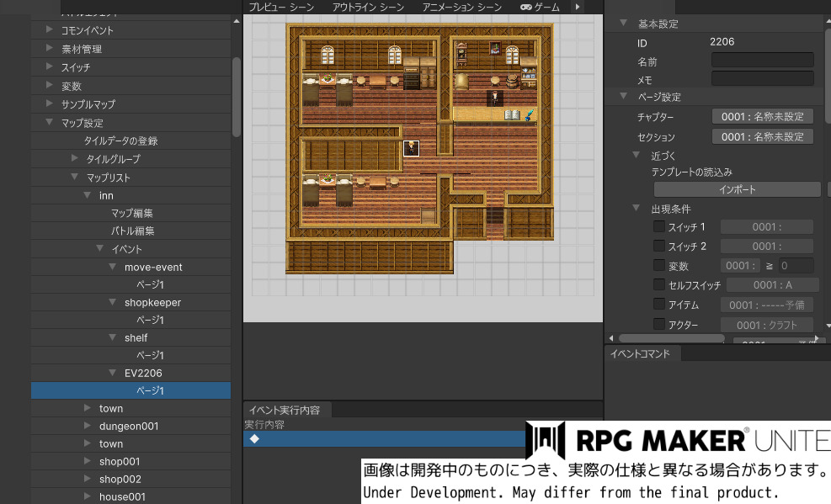Image resolution: width=831 pixels, height=504 pixels.
Task: Click the EV2206 character sprite on the map
Action: [x=411, y=149]
